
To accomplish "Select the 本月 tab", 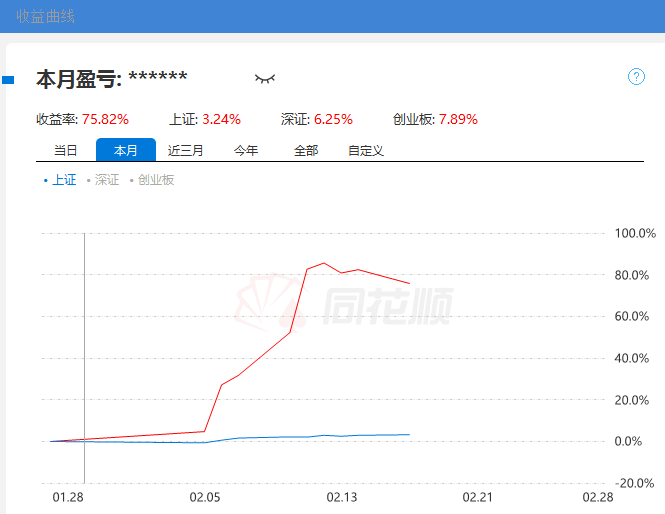I will (x=126, y=151).
